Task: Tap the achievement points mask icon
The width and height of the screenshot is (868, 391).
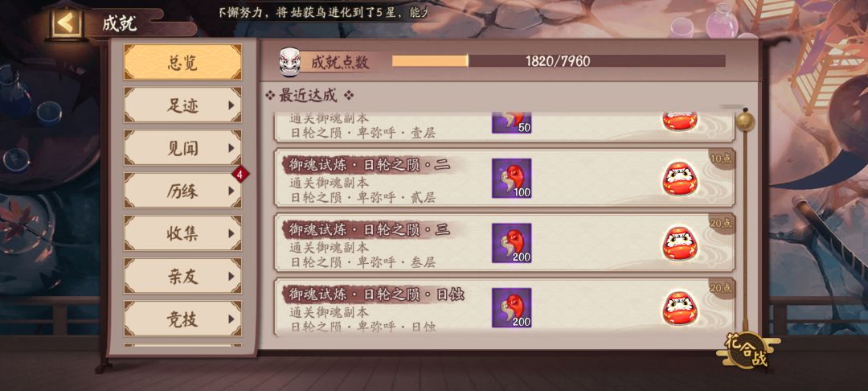Action: 289,62
